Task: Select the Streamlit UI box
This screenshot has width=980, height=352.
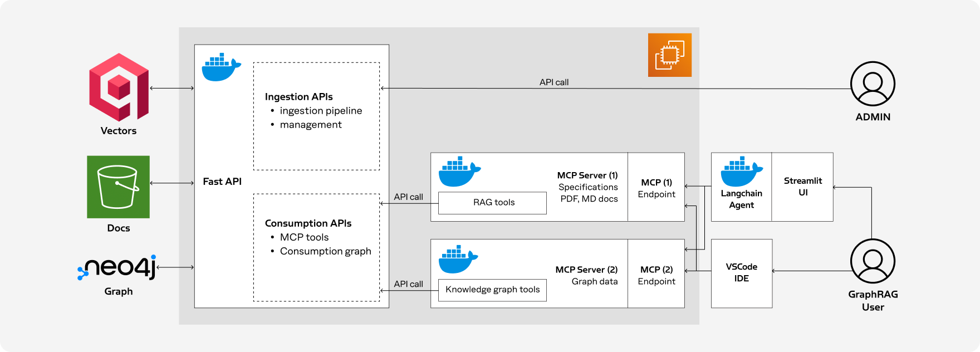Action: click(x=802, y=187)
